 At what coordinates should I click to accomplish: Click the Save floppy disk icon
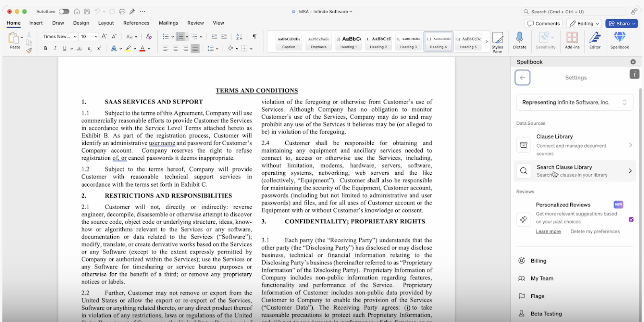point(87,12)
